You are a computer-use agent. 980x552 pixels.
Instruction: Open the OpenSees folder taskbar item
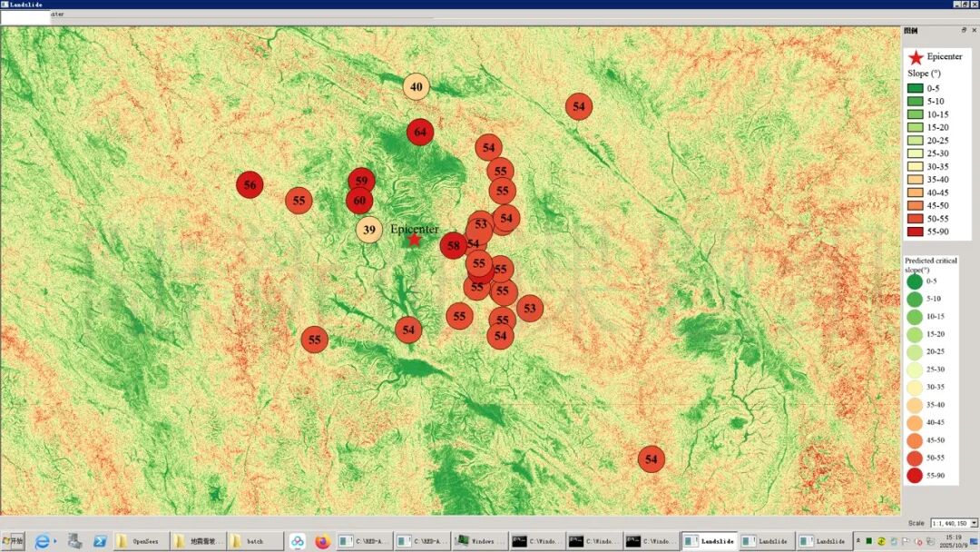coord(141,542)
